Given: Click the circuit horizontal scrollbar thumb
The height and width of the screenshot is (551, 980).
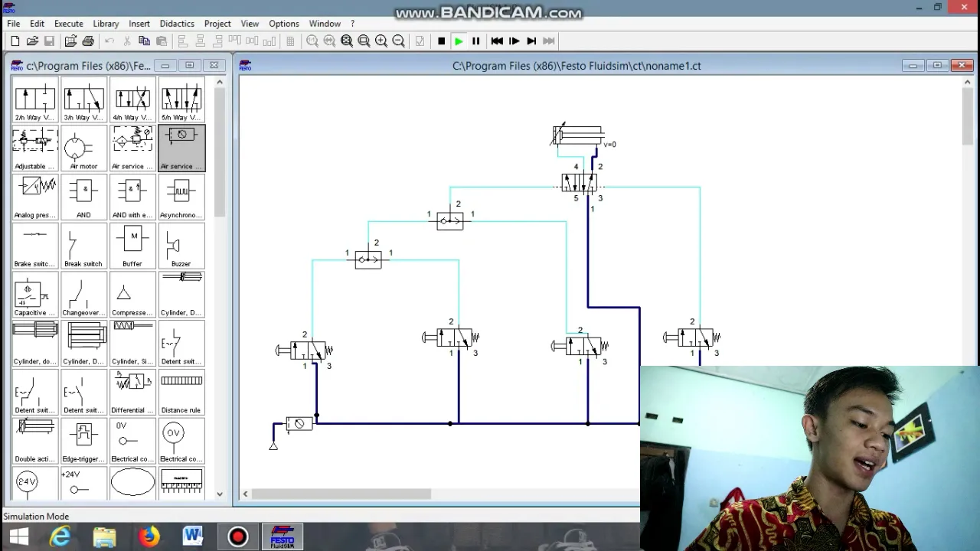Looking at the screenshot, I should [341, 494].
